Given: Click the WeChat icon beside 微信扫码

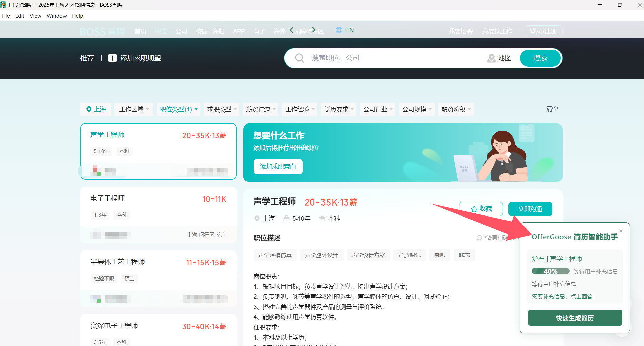Looking at the screenshot, I should click(x=479, y=238).
